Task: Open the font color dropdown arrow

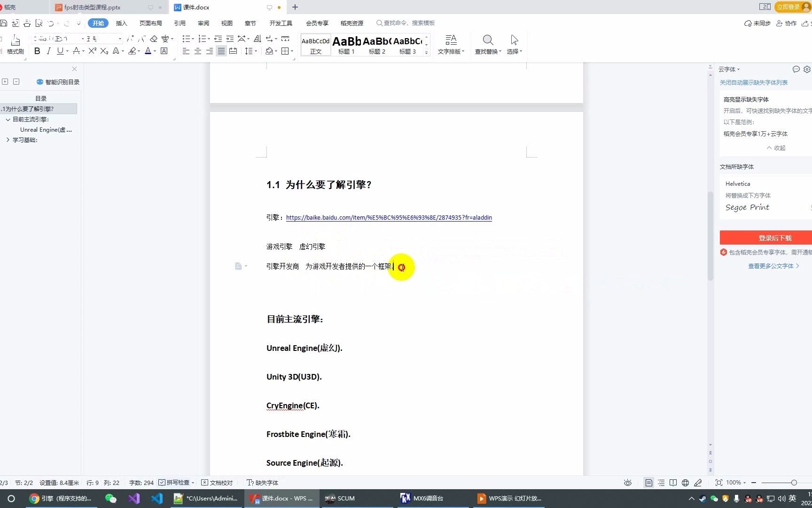Action: [155, 51]
